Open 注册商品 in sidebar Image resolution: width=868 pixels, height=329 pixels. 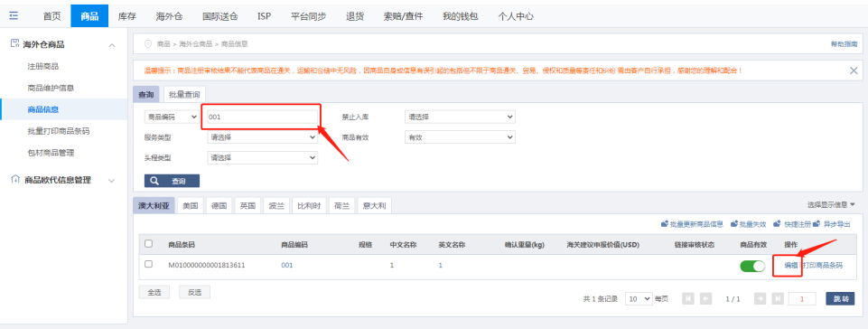pos(43,67)
